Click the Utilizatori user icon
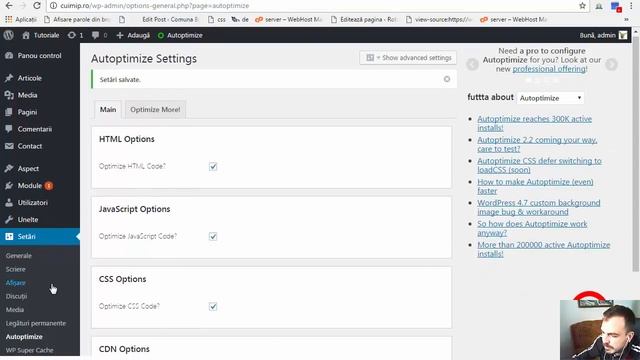The image size is (640, 360). pos(9,202)
